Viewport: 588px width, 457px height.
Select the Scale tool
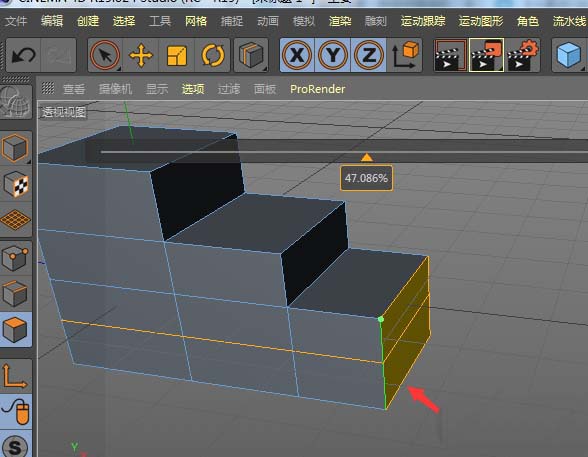coord(177,55)
